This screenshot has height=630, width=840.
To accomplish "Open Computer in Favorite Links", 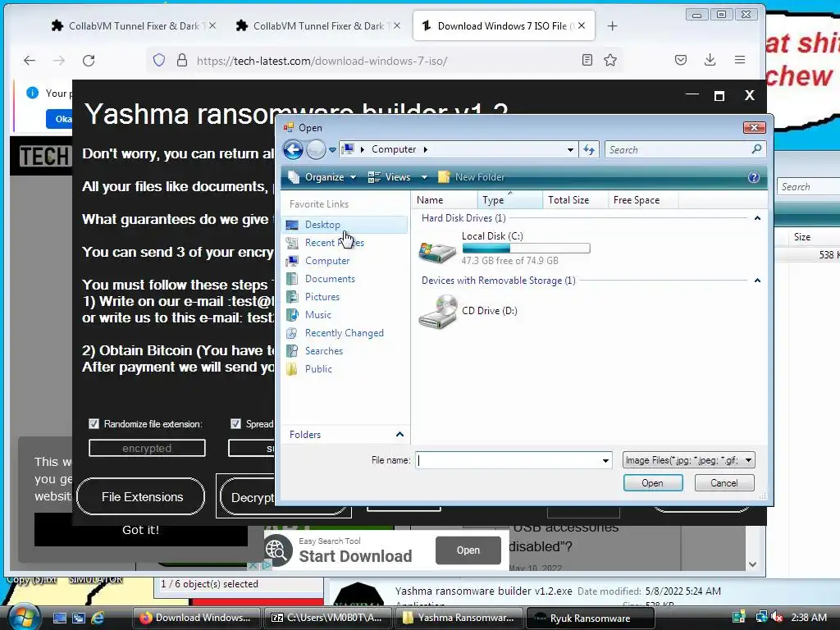I will pos(326,261).
